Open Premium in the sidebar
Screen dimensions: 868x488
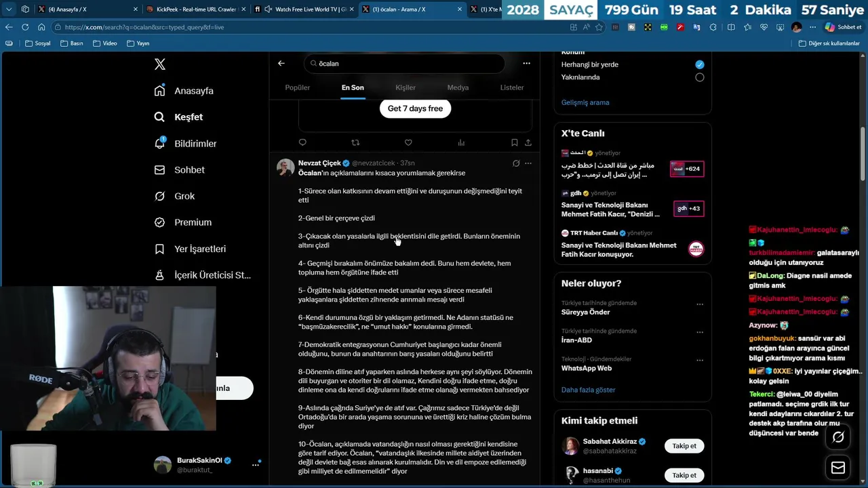coord(182,222)
